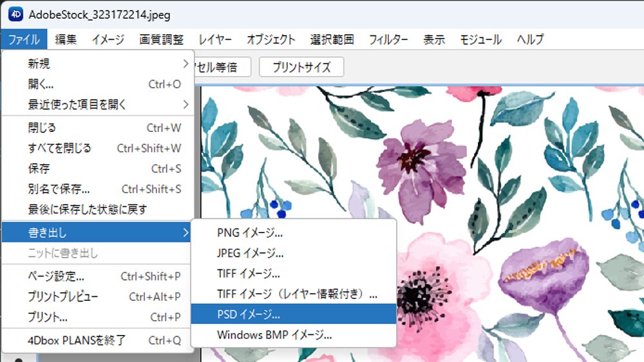Export as JPEG イメージ...
The image size is (644, 362).
251,253
